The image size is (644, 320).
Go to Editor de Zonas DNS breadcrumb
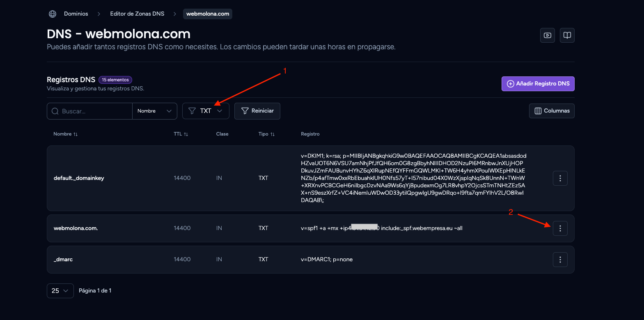pyautogui.click(x=137, y=14)
